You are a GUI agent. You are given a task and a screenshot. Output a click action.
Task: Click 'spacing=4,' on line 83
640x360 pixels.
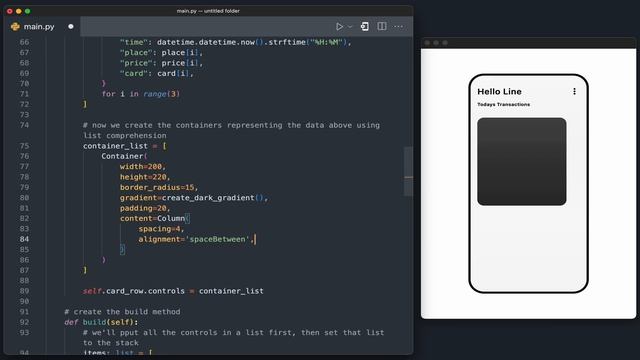161,229
